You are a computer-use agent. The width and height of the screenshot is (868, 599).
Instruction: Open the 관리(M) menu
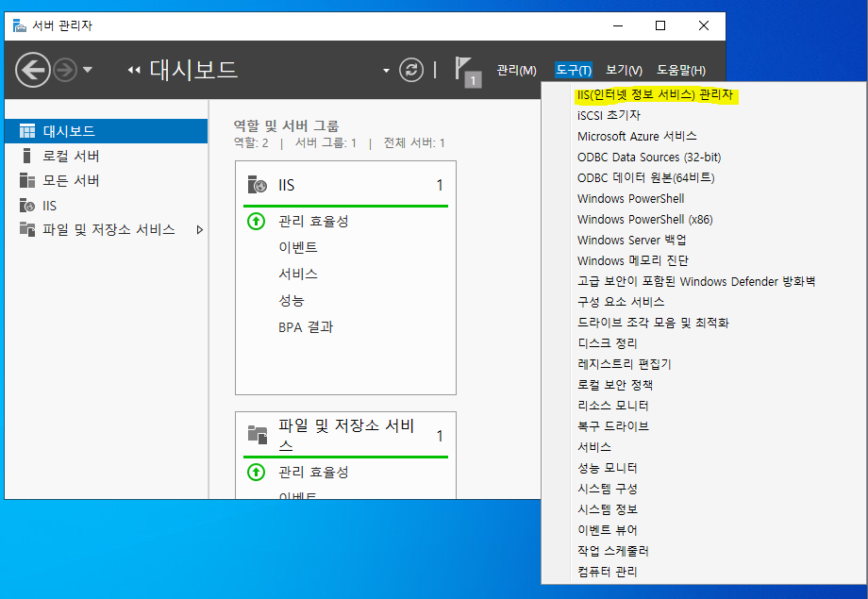[x=516, y=71]
